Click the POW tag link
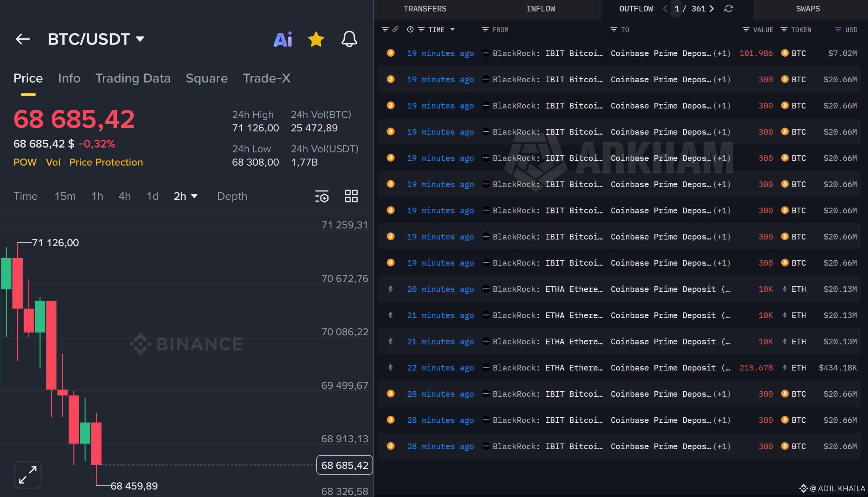 pyautogui.click(x=25, y=162)
